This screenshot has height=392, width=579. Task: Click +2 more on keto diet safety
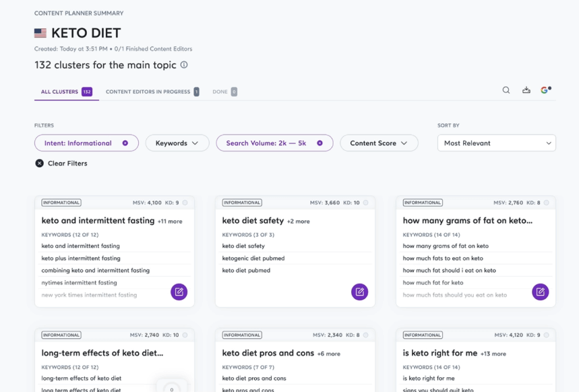pos(299,222)
